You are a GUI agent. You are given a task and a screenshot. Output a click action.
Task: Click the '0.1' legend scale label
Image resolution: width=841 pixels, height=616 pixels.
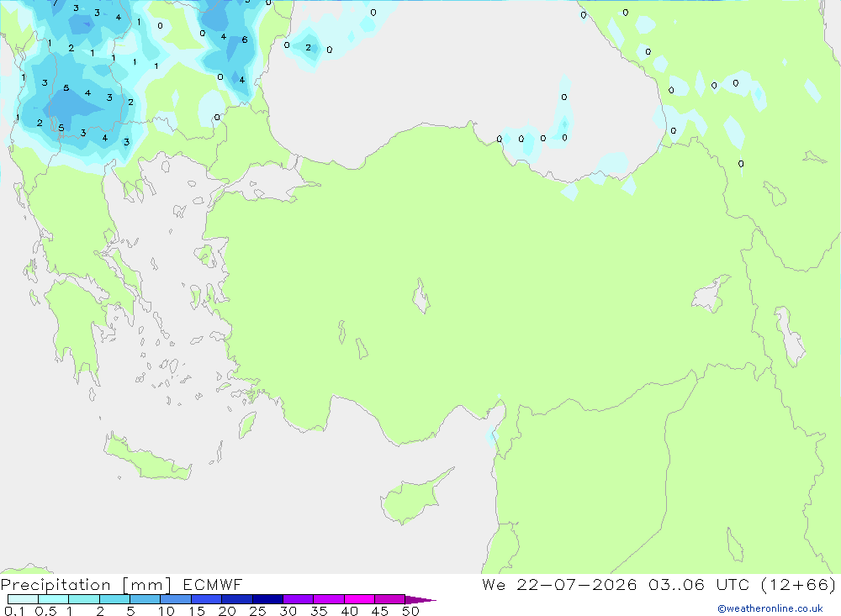coord(14,611)
